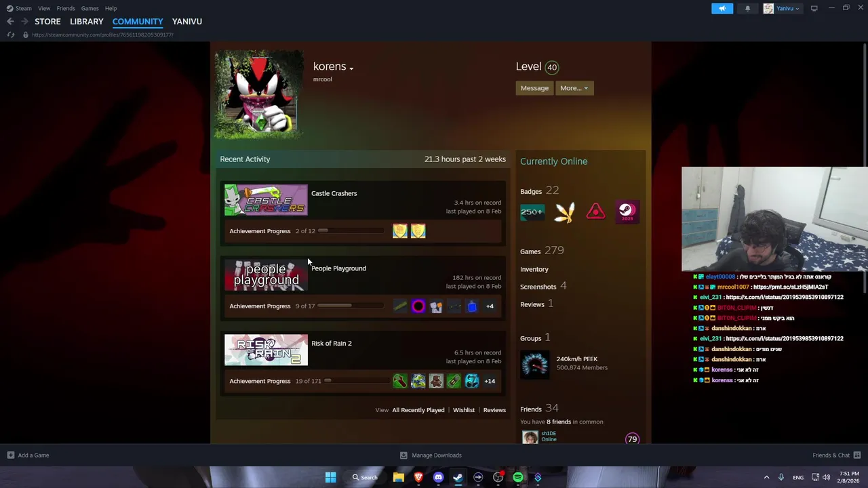Expand the korens name history dropdown
This screenshot has width=868, height=488.
(x=351, y=68)
